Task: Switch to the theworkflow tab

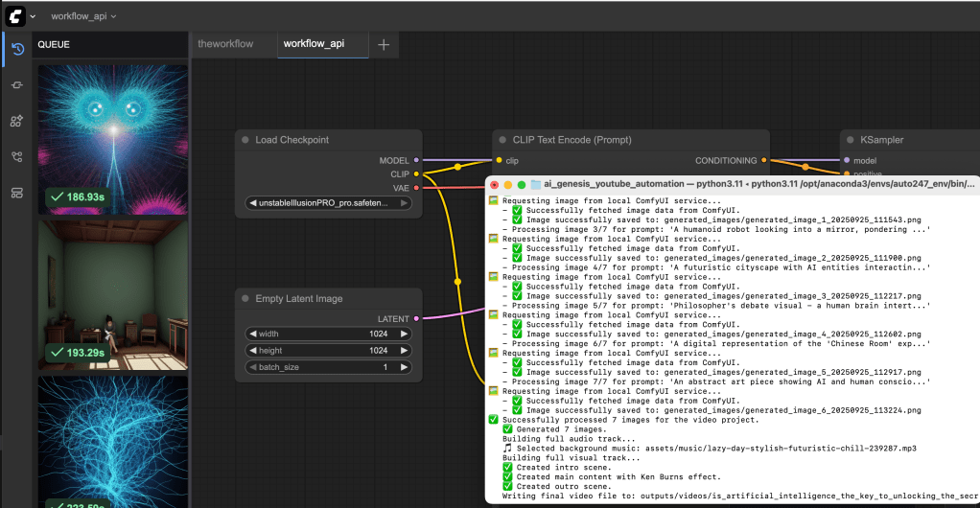Action: (x=225, y=44)
